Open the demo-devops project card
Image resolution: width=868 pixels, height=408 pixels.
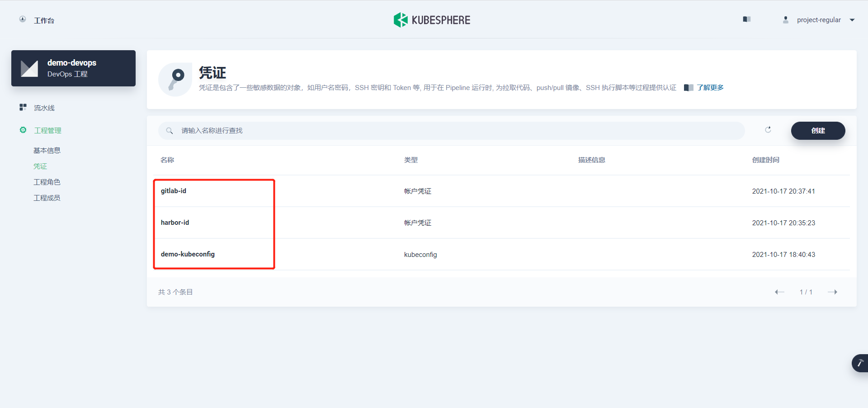pyautogui.click(x=73, y=68)
